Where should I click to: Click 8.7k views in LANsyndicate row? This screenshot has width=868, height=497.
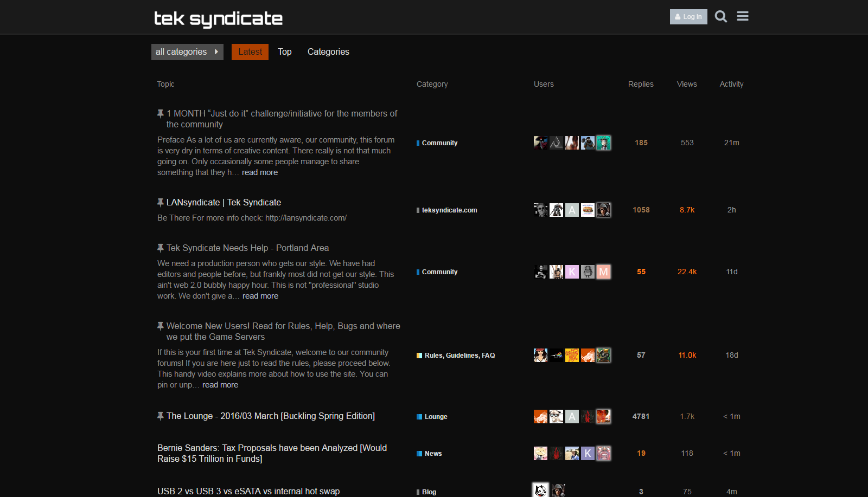click(687, 210)
